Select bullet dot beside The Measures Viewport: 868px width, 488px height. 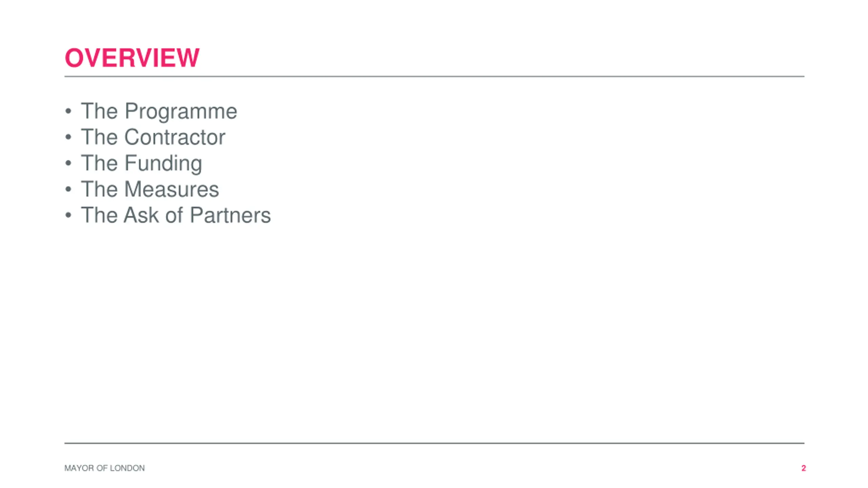[68, 189]
